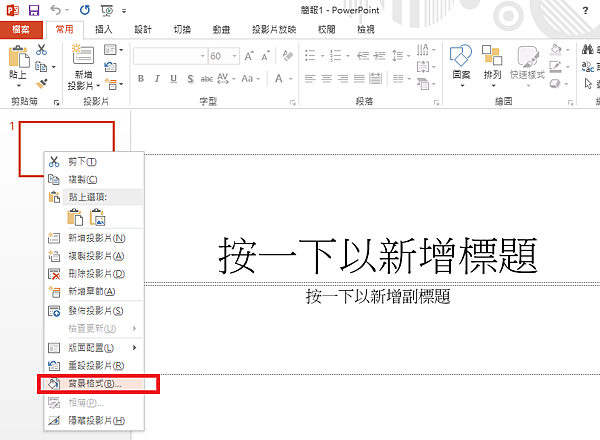Open the Font dialog launcher
The image size is (600, 440).
click(x=293, y=103)
